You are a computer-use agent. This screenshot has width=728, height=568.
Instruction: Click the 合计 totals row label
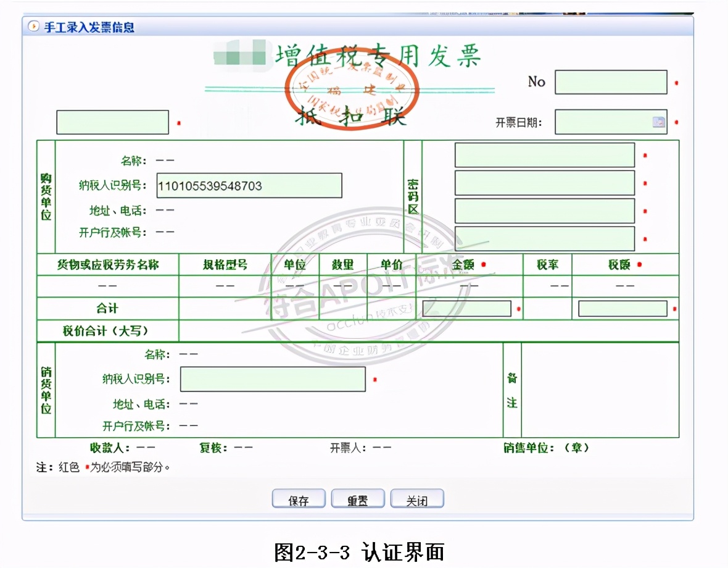point(107,307)
